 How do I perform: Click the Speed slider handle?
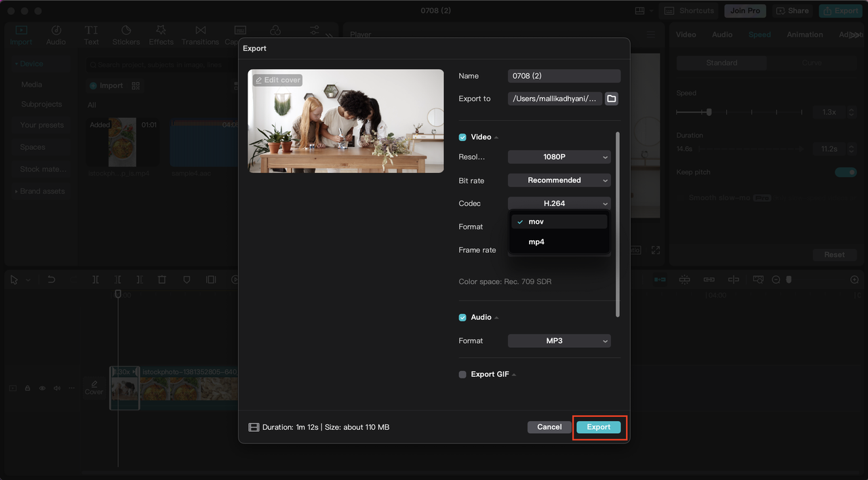[x=709, y=112]
